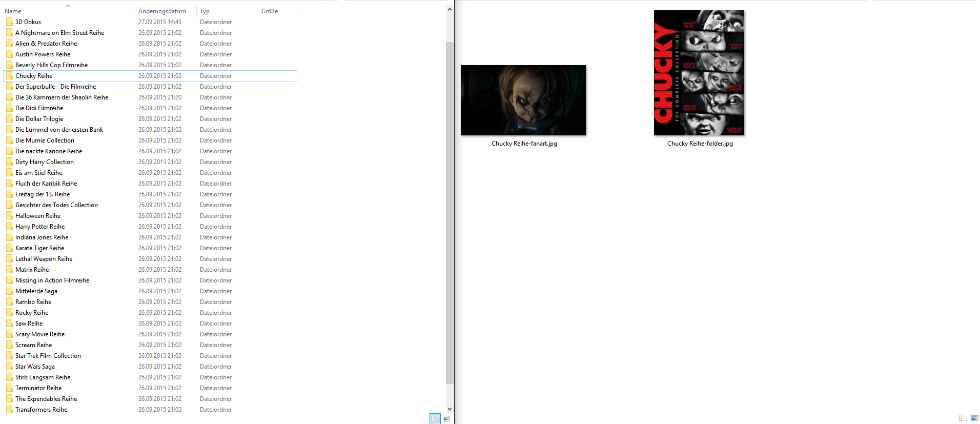This screenshot has height=424, width=980.
Task: Select Fluch der Karibik Reihe
Action: coord(46,184)
